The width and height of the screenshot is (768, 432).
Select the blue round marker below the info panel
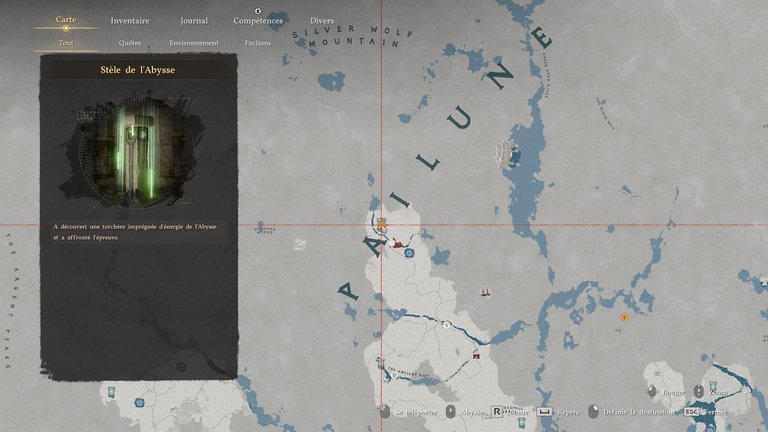pos(140,402)
